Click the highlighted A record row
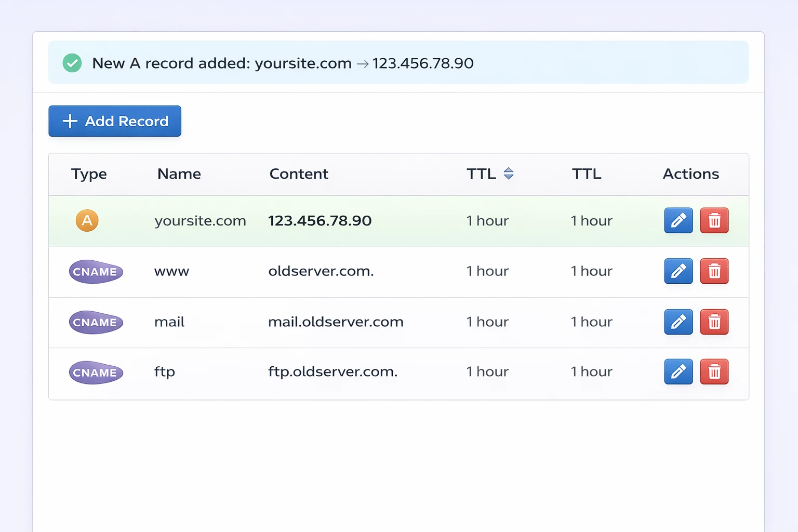Viewport: 798px width, 532px height. (x=364, y=220)
